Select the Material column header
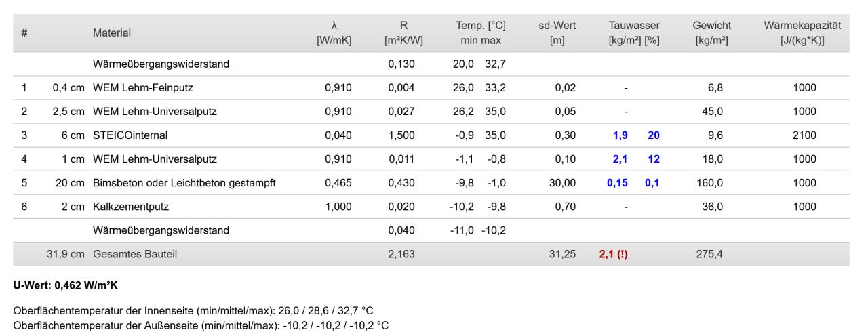Screen dimensions: 868x334 pyautogui.click(x=112, y=33)
